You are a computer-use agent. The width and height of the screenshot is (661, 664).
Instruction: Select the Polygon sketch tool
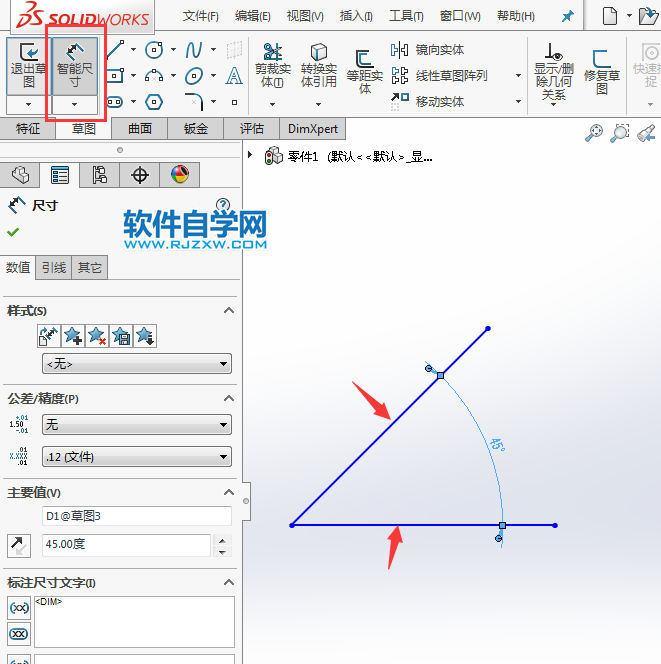coord(154,102)
